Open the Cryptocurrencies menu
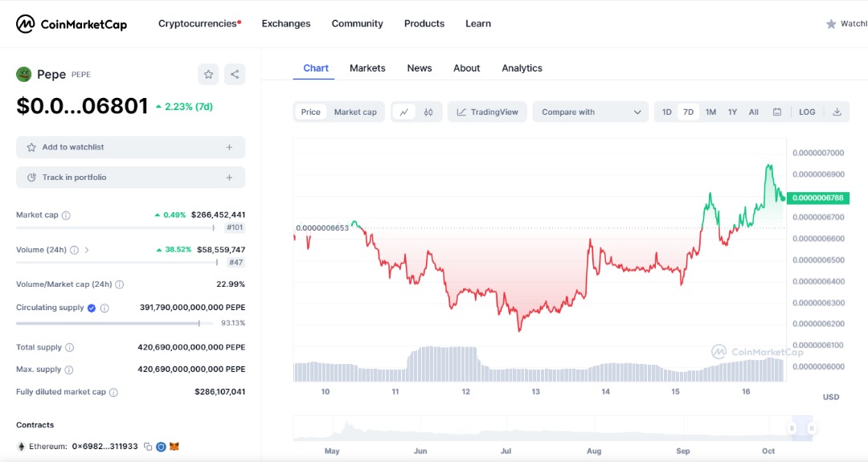Viewport: 868px width, 462px height. pyautogui.click(x=199, y=24)
